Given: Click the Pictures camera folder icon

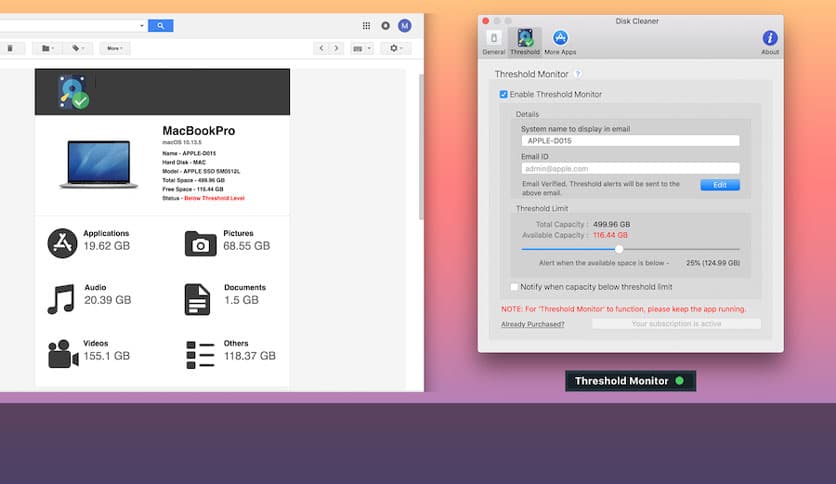Looking at the screenshot, I should 200,243.
